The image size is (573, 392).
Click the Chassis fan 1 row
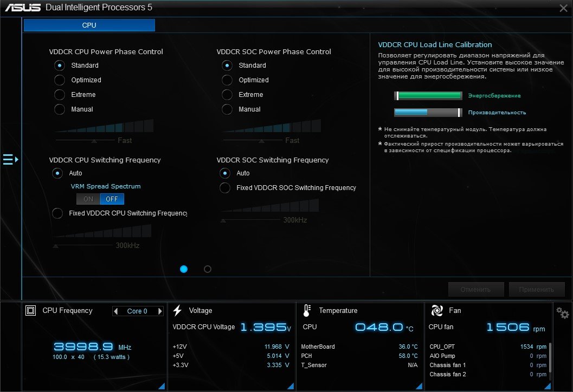(x=488, y=365)
